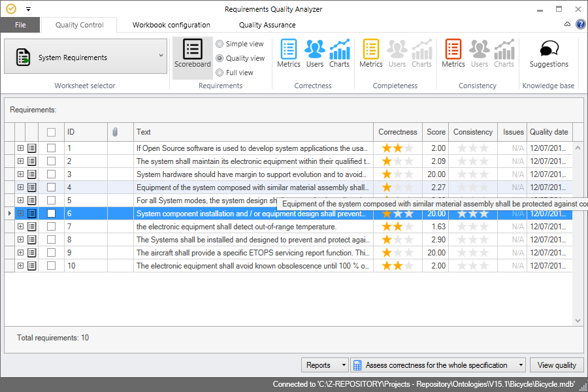Viewport: 588px width, 392px height.
Task: Sort by the Consistency column header
Action: tap(473, 132)
